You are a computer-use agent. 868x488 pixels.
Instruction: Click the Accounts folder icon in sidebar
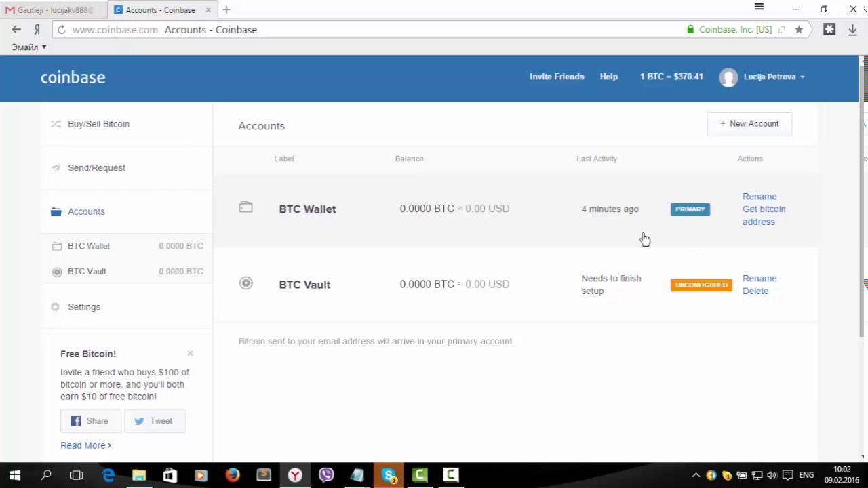point(56,211)
